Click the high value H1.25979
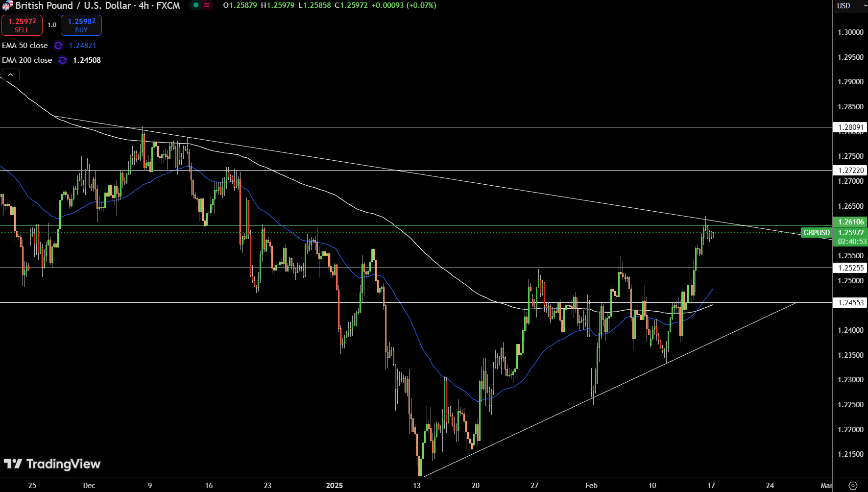The height and width of the screenshot is (492, 868). click(278, 5)
